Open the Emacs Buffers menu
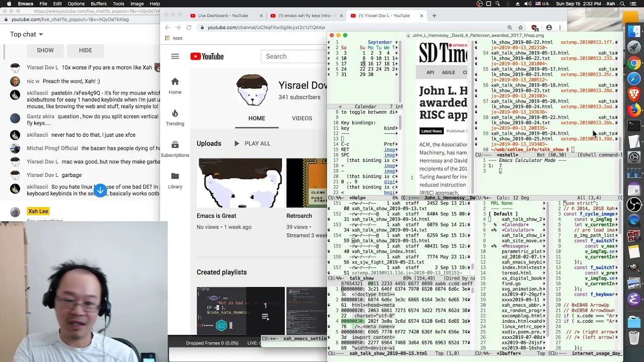 99,4
